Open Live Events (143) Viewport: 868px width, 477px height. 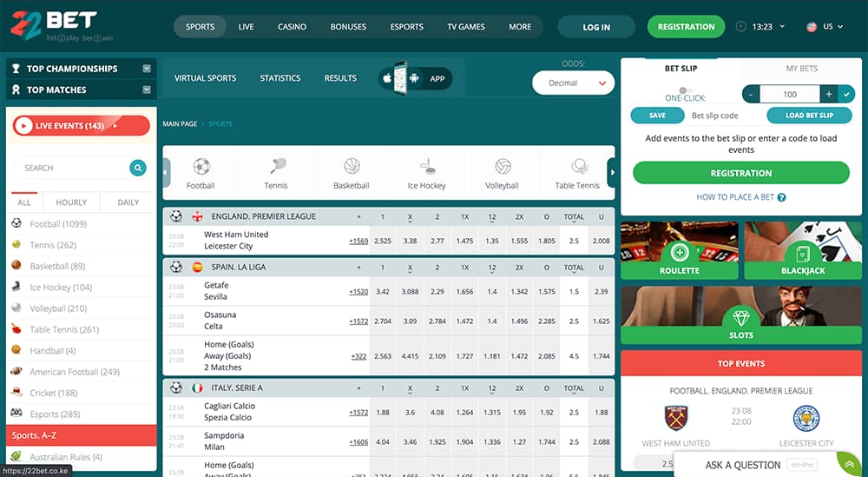[x=82, y=126]
